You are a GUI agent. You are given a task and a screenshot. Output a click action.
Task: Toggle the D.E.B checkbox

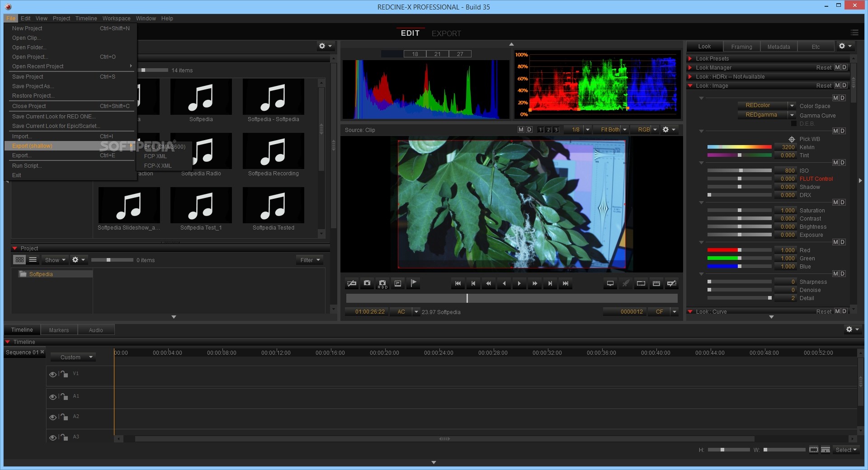click(x=793, y=124)
